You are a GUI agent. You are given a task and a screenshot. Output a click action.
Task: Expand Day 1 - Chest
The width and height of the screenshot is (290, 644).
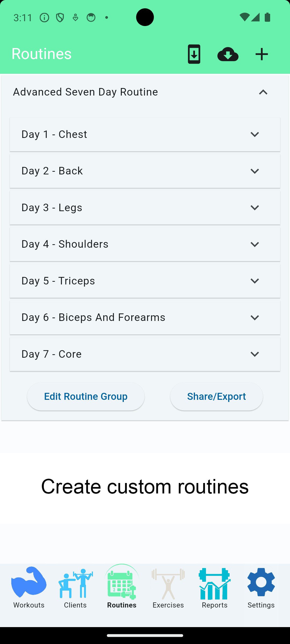(x=145, y=134)
